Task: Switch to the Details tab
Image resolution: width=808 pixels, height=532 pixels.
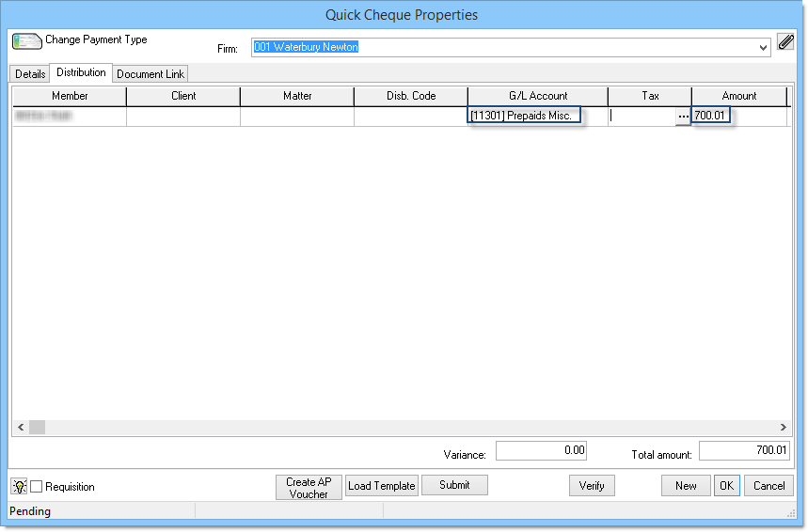Action: coord(30,73)
